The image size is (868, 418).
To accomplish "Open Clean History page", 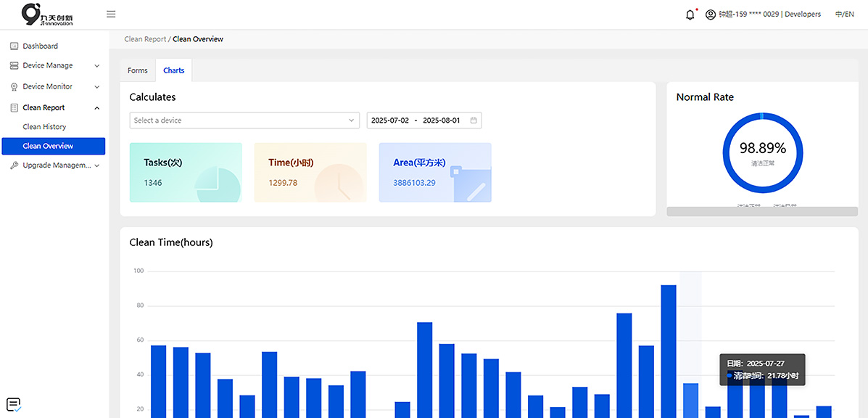I will point(44,127).
